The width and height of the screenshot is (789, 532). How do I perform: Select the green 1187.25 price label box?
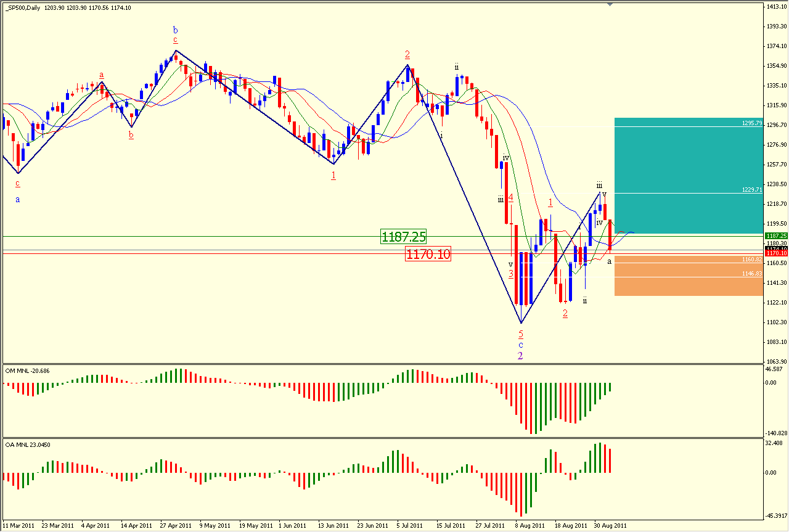click(404, 237)
